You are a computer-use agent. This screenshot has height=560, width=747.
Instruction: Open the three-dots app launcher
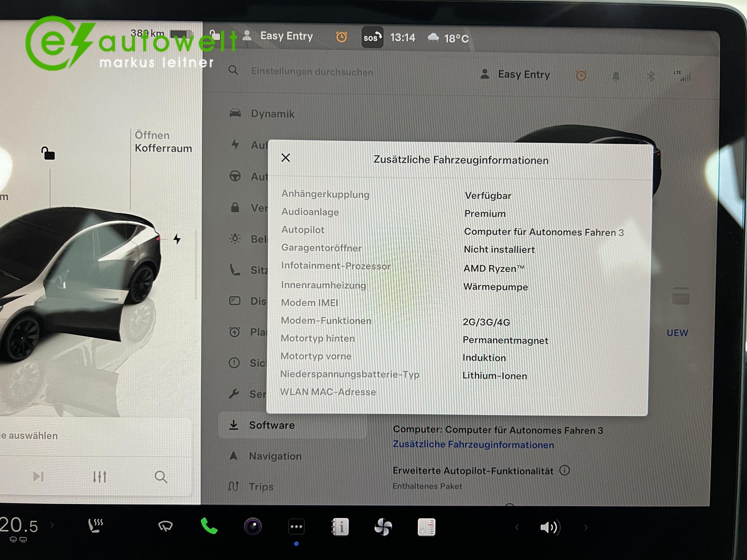pos(296,527)
